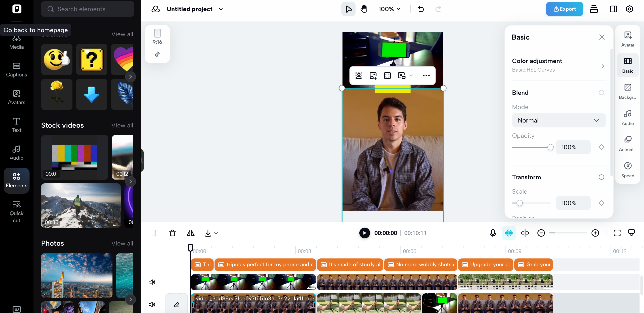Image resolution: width=644 pixels, height=313 pixels.
Task: Click the Opacity slider handle
Action: (551, 147)
